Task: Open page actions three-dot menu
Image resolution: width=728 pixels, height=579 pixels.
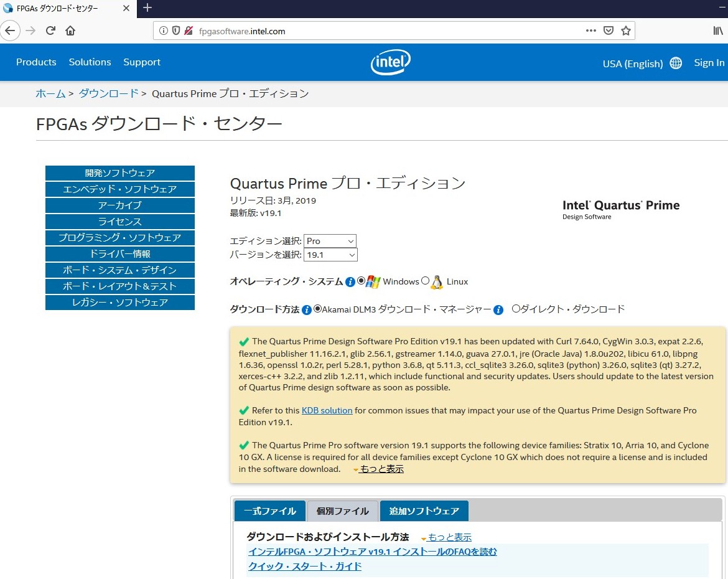Action: (590, 31)
